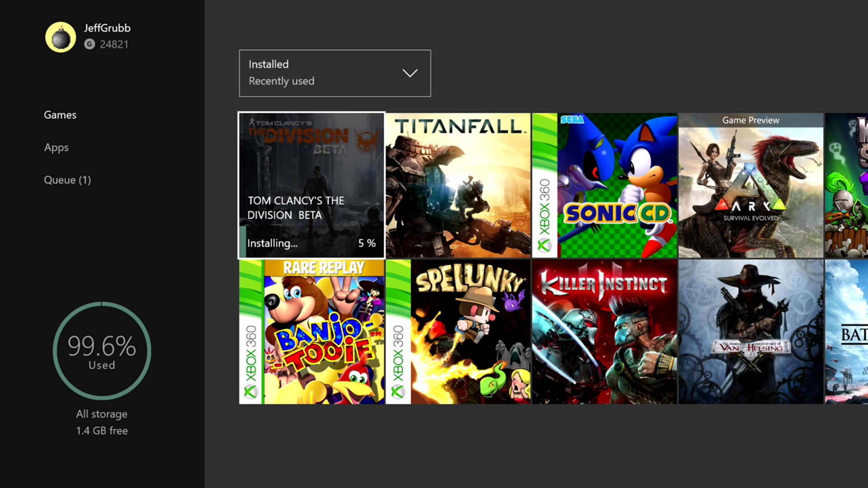The image size is (868, 488).
Task: Click the JeffGrubb gamertag text
Action: coord(107,28)
